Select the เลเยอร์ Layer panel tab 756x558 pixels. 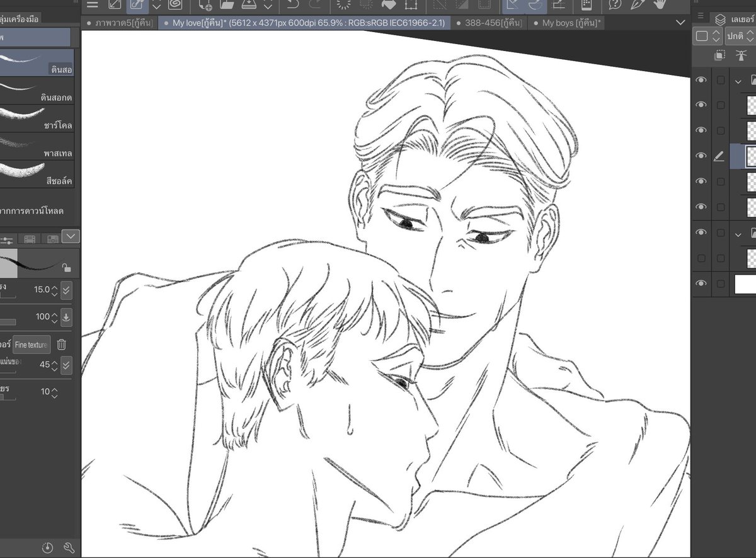[734, 19]
